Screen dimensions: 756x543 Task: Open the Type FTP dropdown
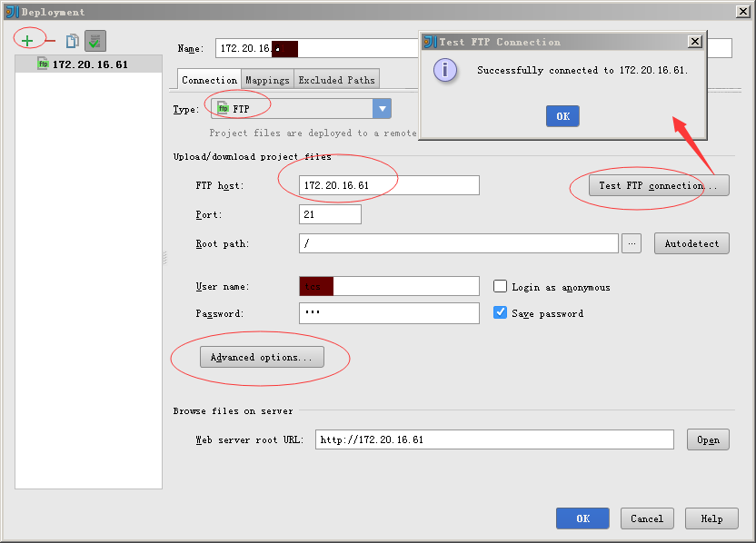tap(301, 109)
